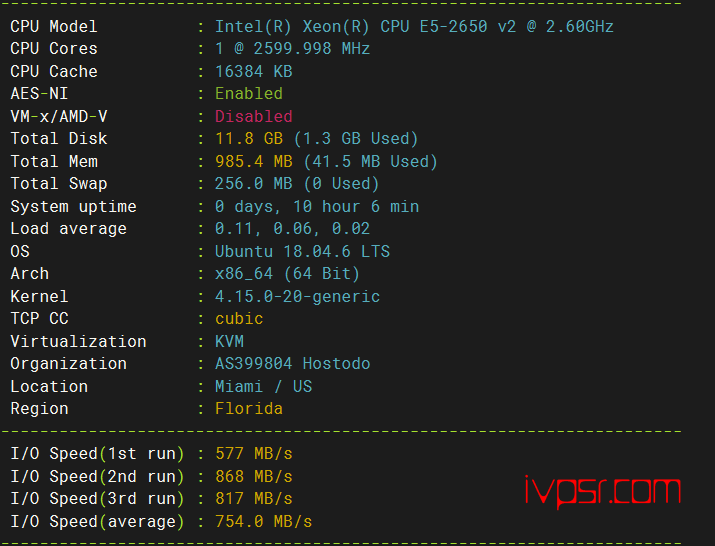Select the CPU Cores value 2599.998 MHz
The width and height of the screenshot is (715, 546).
(292, 48)
